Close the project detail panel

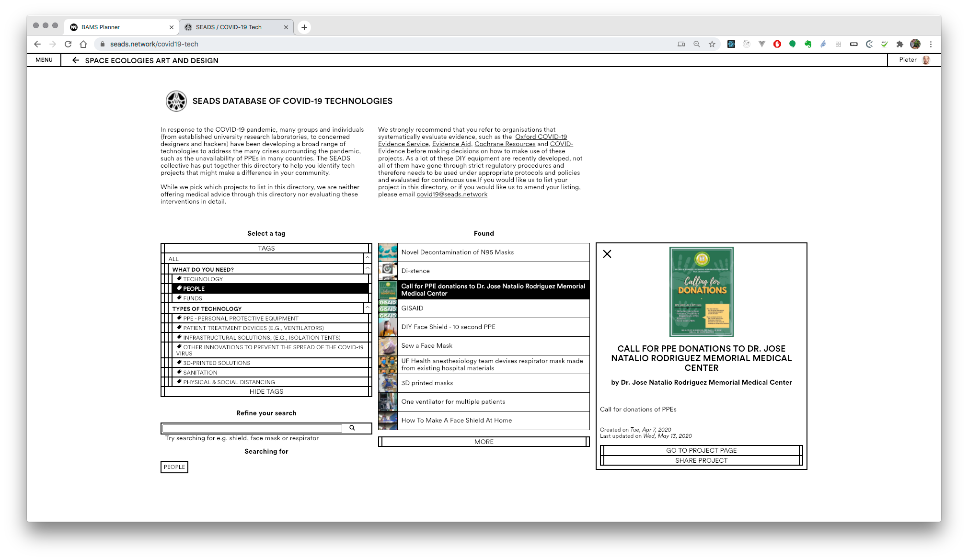[x=607, y=254]
